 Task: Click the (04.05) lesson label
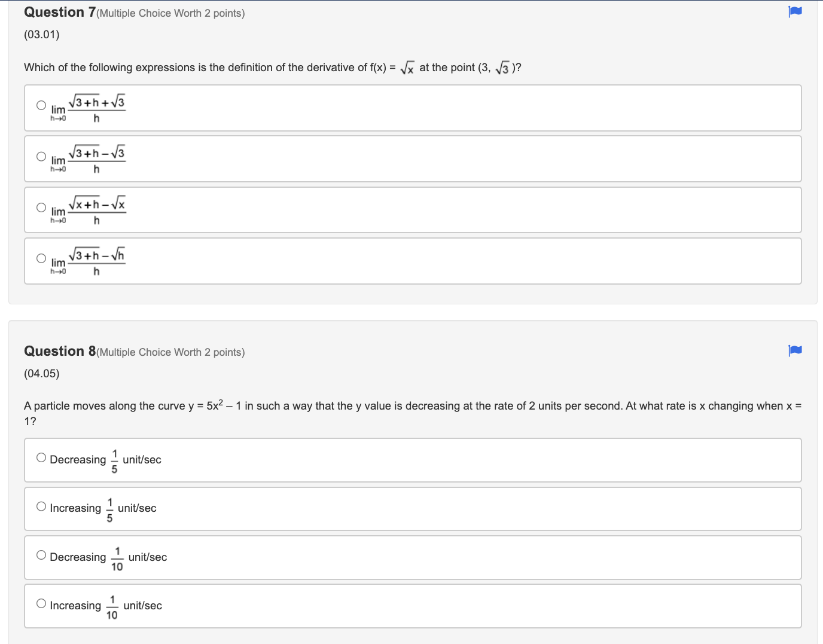click(41, 373)
